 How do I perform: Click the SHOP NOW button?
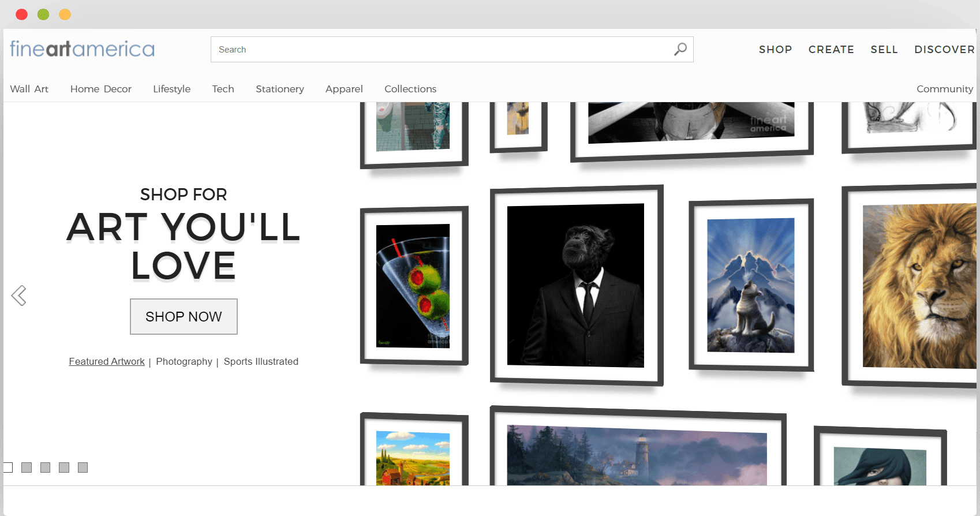pos(184,316)
